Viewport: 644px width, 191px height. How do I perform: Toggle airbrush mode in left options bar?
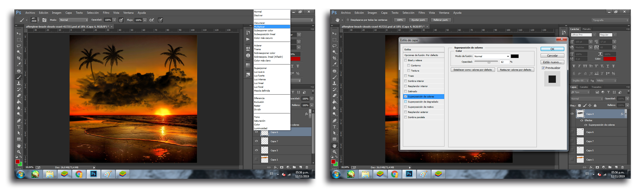pyautogui.click(x=152, y=20)
